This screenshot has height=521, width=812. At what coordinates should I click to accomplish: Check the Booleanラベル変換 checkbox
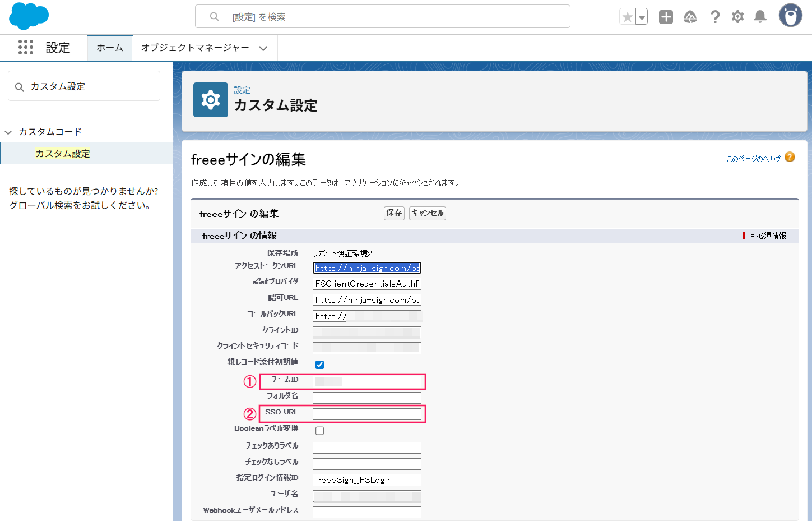pos(319,431)
